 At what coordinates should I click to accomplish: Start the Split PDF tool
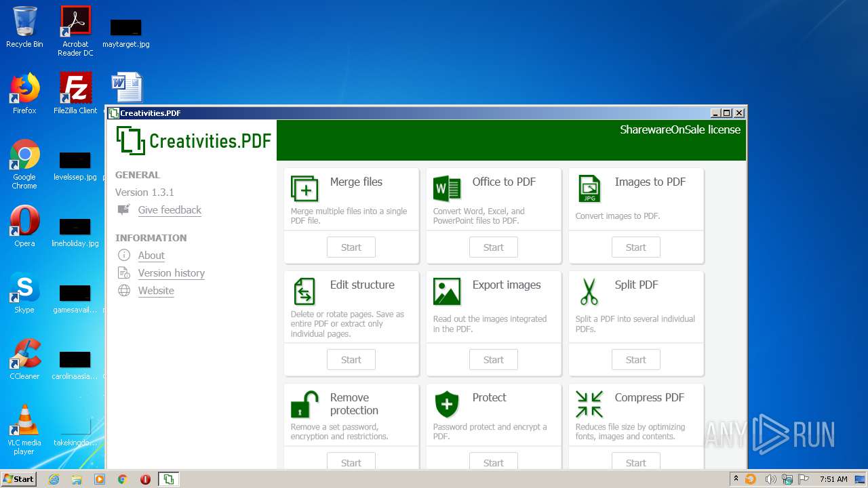pyautogui.click(x=636, y=360)
